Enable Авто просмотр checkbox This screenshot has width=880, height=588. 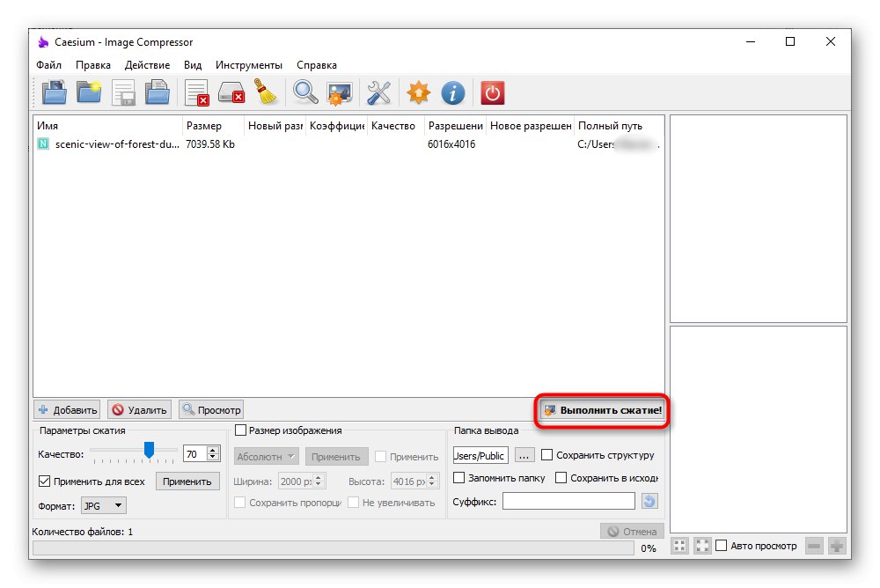(x=722, y=546)
